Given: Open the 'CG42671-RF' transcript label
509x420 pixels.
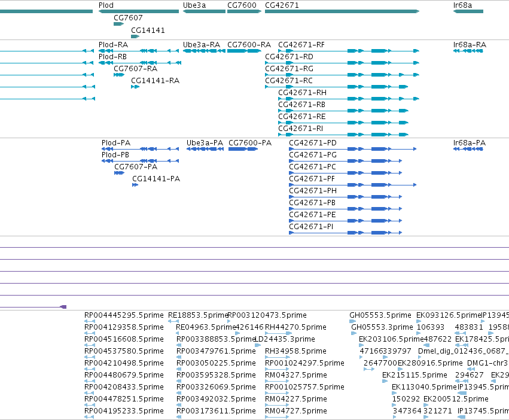Looking at the screenshot, I should click(x=301, y=44).
